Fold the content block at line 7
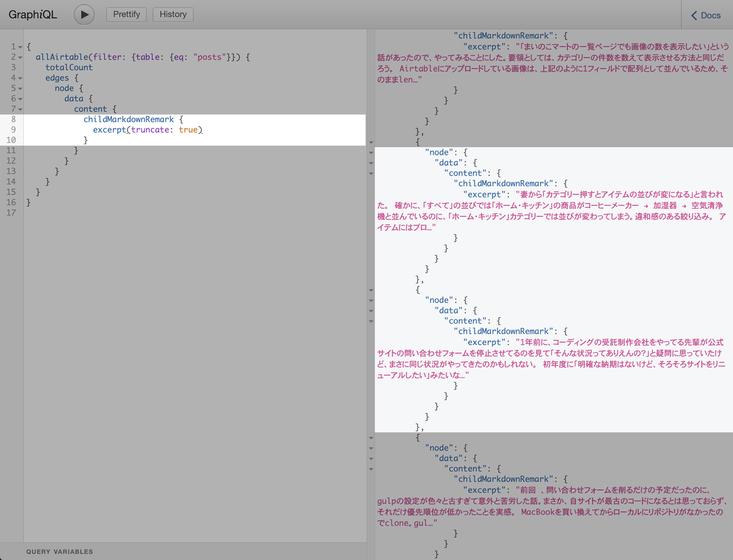This screenshot has height=560, width=733. pyautogui.click(x=20, y=109)
